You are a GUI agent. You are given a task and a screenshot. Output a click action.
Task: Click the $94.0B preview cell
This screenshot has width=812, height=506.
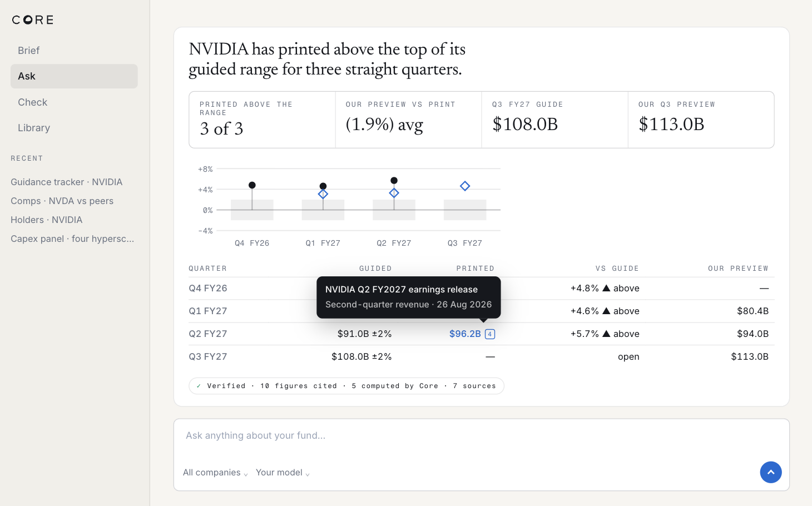click(753, 334)
